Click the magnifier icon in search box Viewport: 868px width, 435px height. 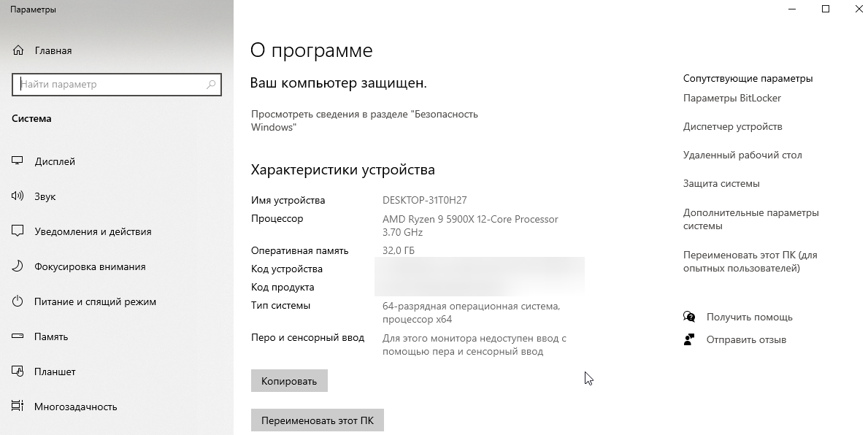[211, 85]
